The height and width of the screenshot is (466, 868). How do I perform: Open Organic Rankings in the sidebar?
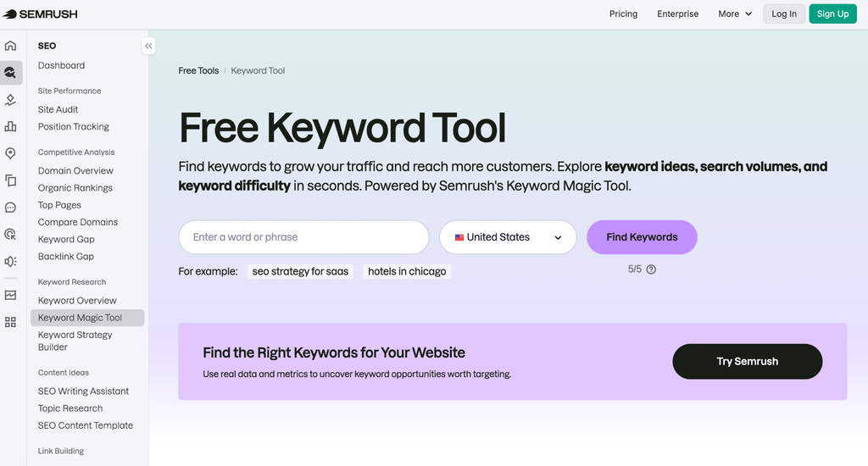click(75, 188)
